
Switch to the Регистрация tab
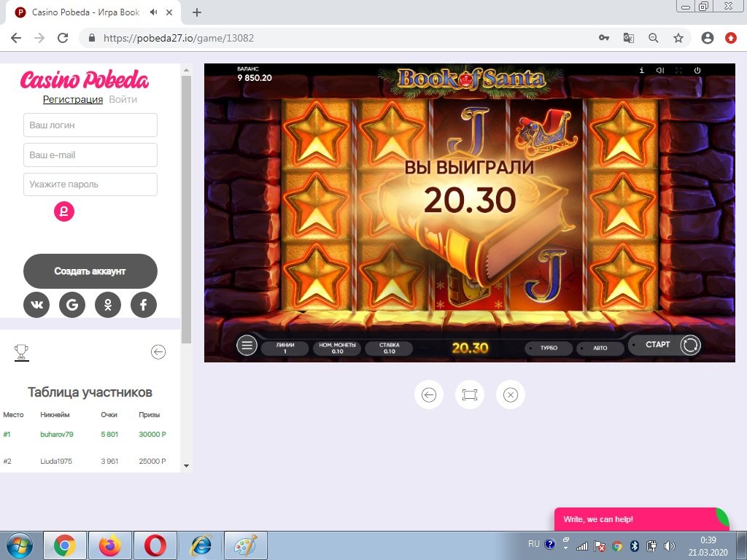(73, 99)
